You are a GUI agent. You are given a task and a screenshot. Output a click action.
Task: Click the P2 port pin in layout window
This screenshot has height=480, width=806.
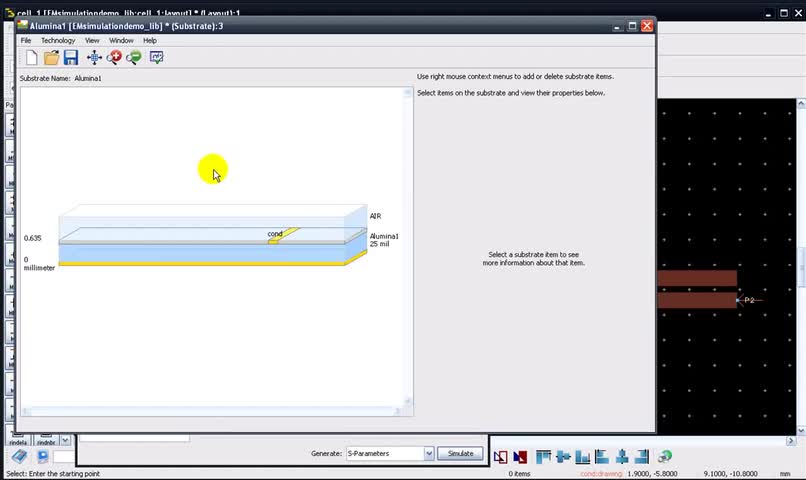pyautogui.click(x=738, y=300)
